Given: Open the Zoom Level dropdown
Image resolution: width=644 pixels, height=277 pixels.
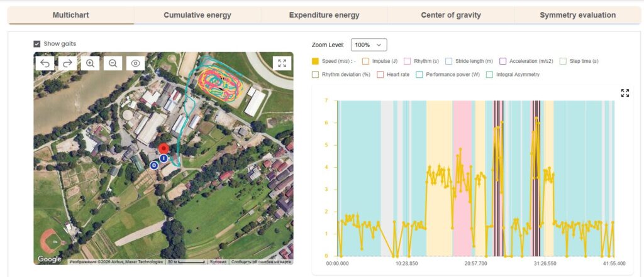Looking at the screenshot, I should point(369,45).
